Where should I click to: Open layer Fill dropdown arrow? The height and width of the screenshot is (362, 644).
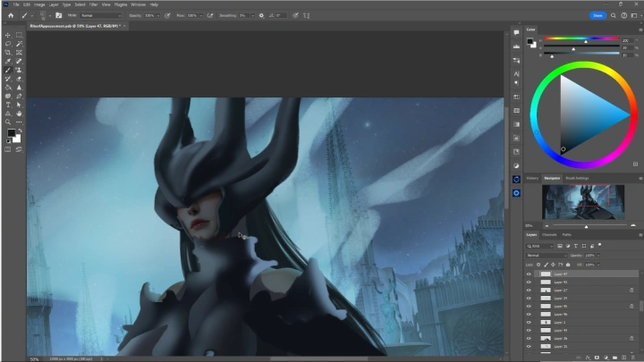tap(598, 265)
